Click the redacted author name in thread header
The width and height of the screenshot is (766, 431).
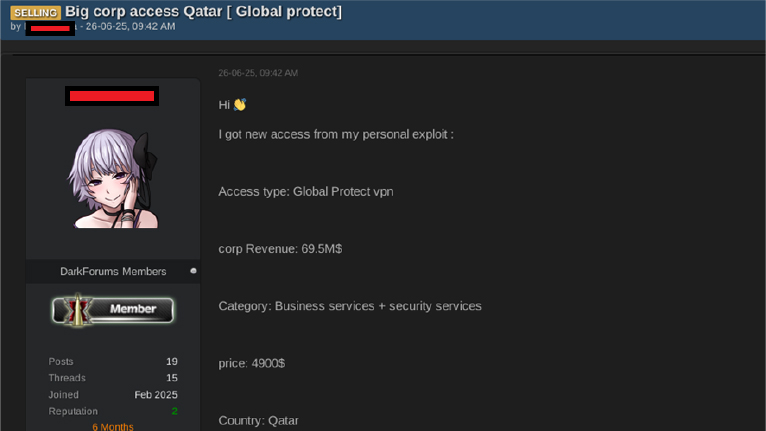[50, 28]
